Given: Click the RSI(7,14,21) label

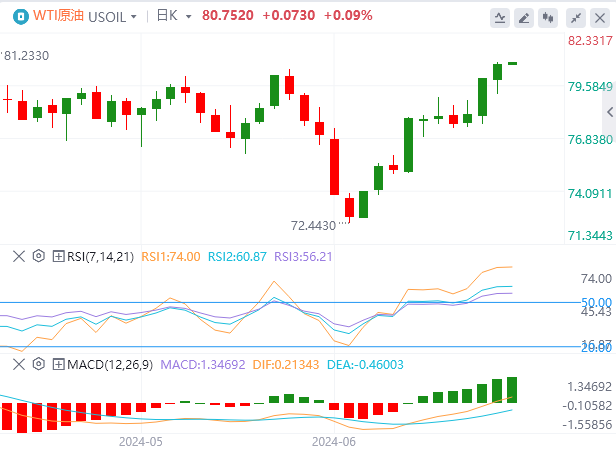Looking at the screenshot, I should (x=101, y=257).
